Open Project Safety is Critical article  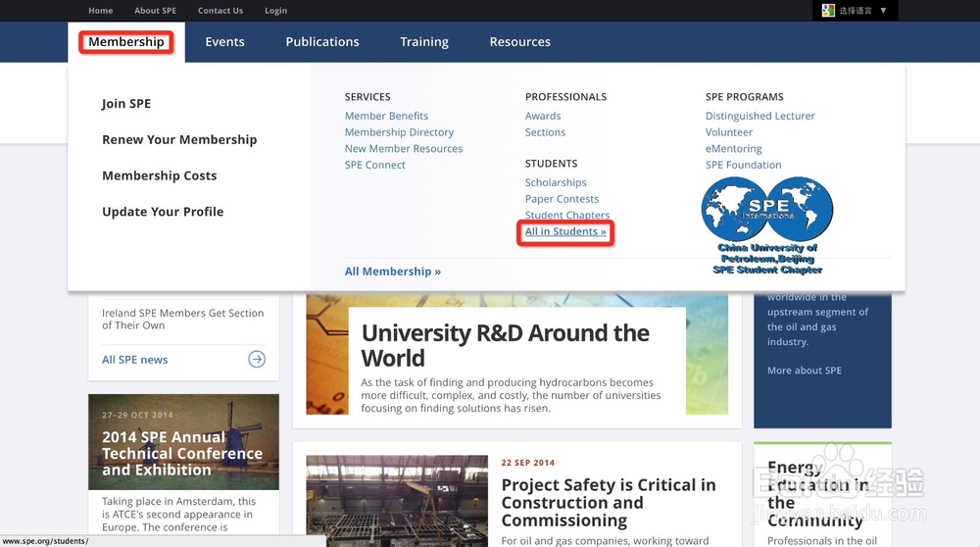click(x=609, y=503)
